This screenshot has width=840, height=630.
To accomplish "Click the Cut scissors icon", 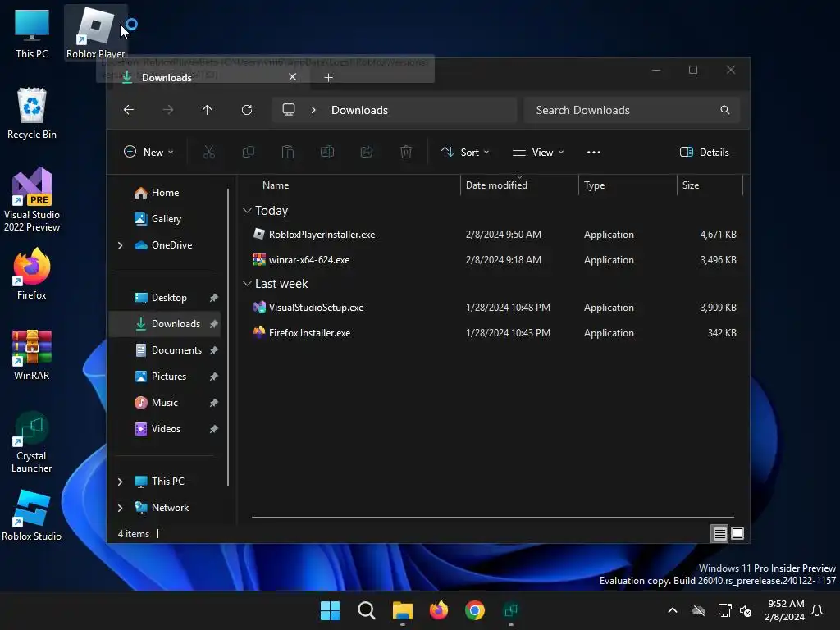I will tap(209, 152).
